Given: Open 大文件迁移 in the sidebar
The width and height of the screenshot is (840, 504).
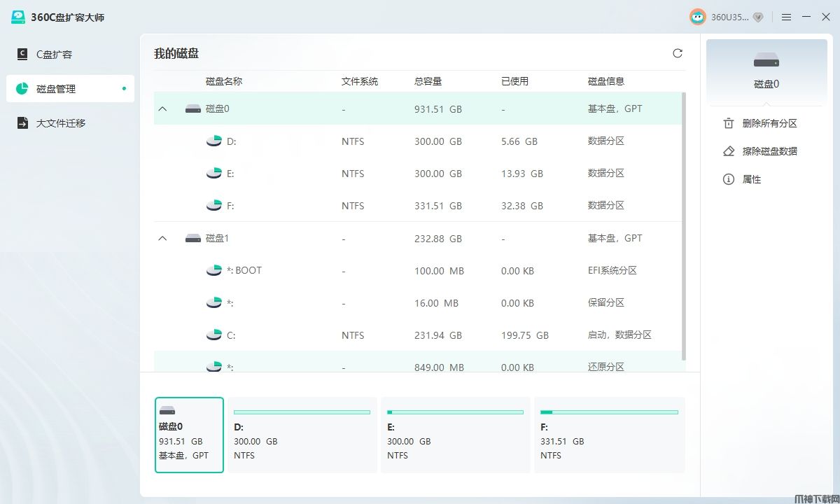Looking at the screenshot, I should coord(70,123).
